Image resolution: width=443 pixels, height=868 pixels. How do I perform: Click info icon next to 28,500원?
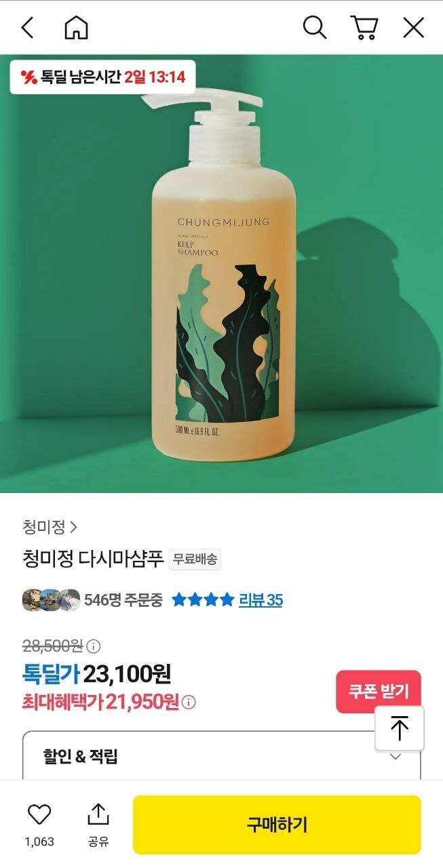pyautogui.click(x=94, y=646)
